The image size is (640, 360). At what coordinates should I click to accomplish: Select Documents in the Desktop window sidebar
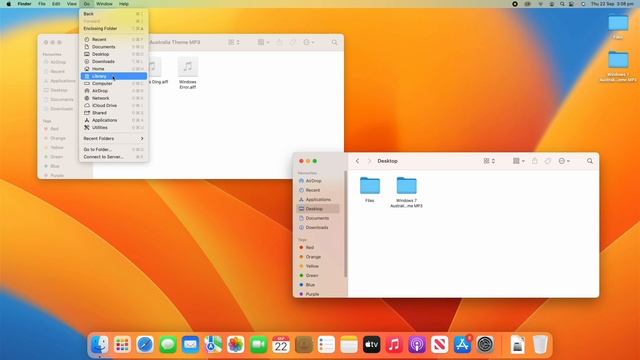[318, 218]
